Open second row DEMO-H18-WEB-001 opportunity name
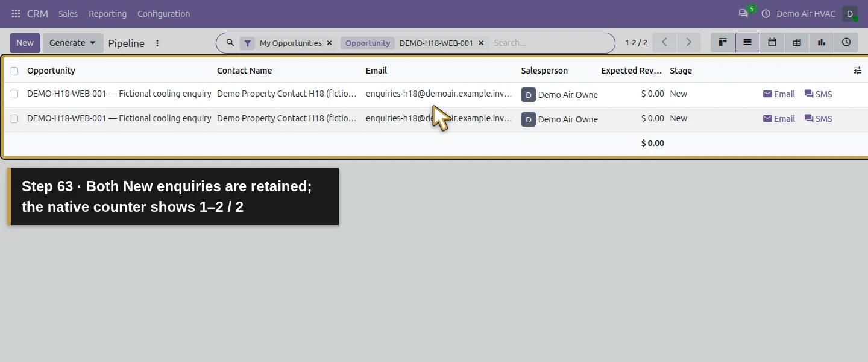 (x=119, y=118)
